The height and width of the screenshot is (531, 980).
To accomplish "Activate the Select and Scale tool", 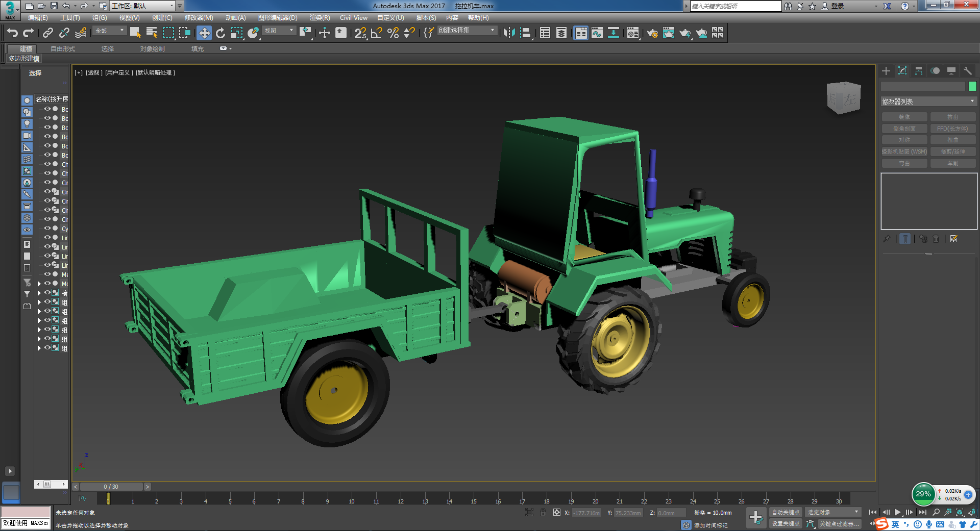I will [x=237, y=33].
